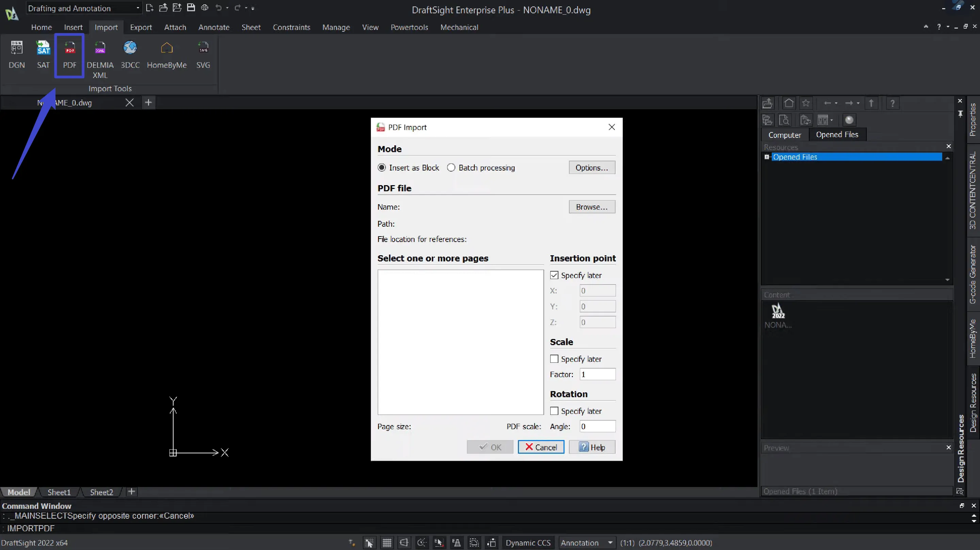Click the Angle input field in Rotation
This screenshot has width=980, height=550.
tap(597, 426)
